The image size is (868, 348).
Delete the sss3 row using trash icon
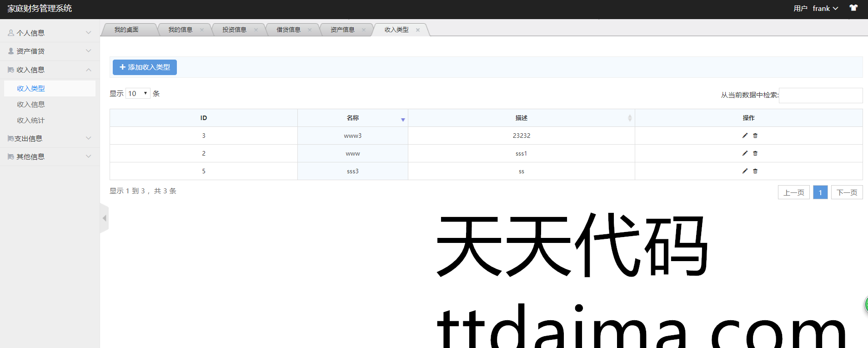coord(755,171)
